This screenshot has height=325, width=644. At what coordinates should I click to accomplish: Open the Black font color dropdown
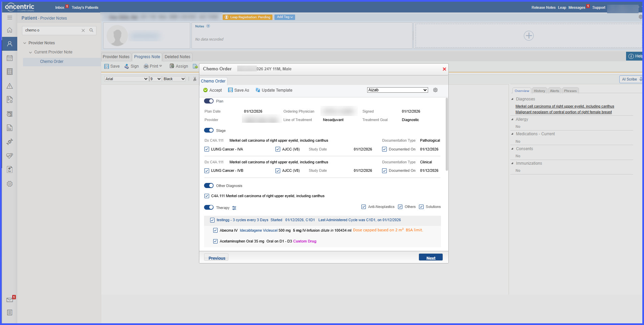click(174, 79)
